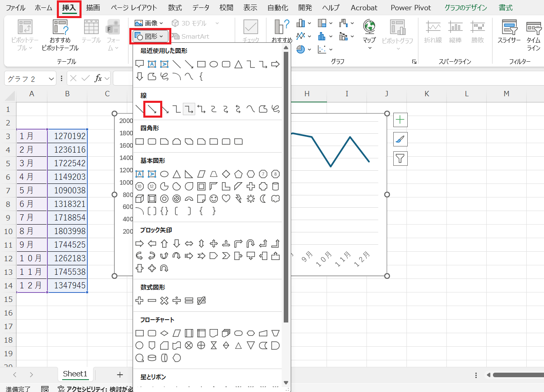Click the horizontal scrollbar at bottom right

click(x=518, y=375)
